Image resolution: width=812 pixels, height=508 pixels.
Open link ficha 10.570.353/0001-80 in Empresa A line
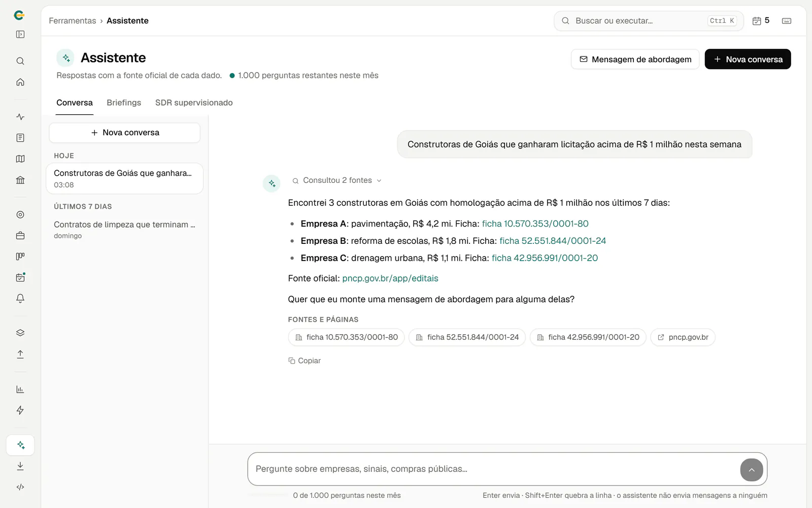(535, 224)
